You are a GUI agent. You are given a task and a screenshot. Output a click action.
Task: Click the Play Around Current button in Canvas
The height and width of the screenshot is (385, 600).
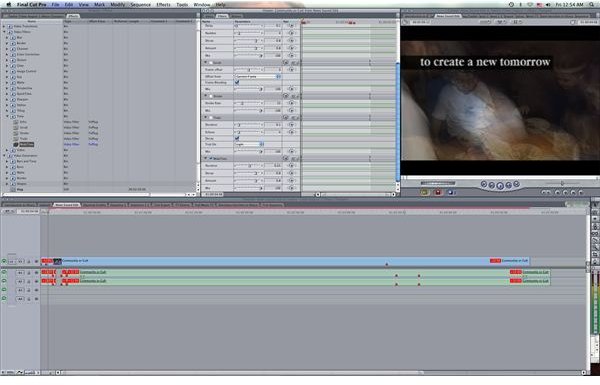coord(509,185)
